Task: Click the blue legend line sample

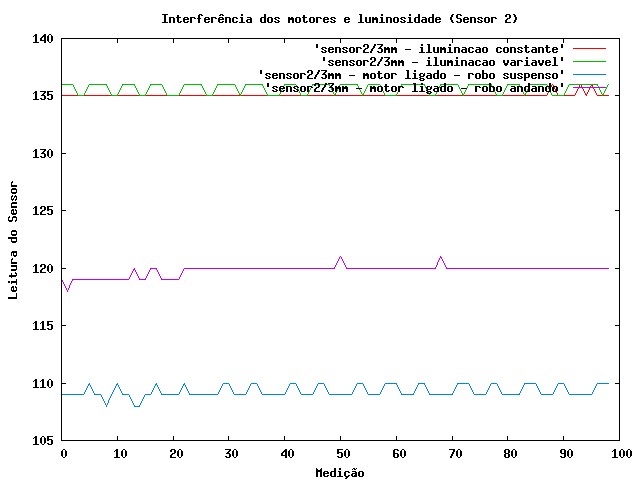Action: point(589,75)
